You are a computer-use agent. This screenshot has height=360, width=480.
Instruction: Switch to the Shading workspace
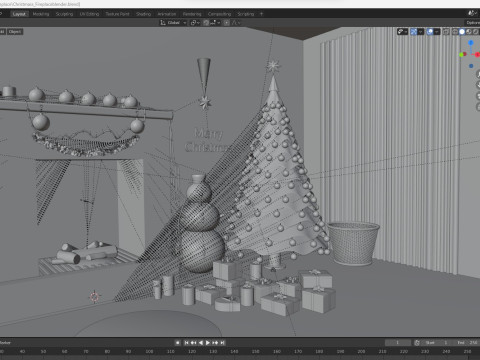[143, 14]
